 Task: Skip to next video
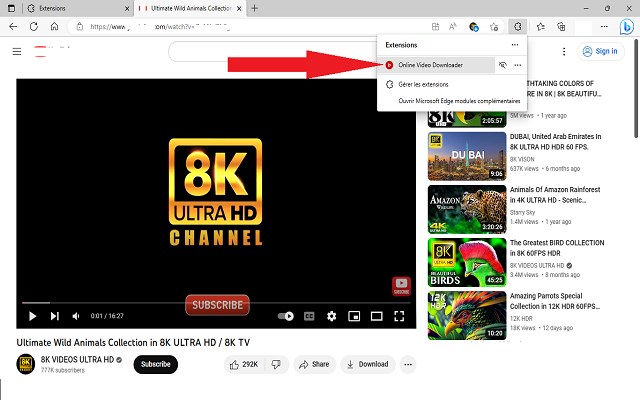(54, 316)
